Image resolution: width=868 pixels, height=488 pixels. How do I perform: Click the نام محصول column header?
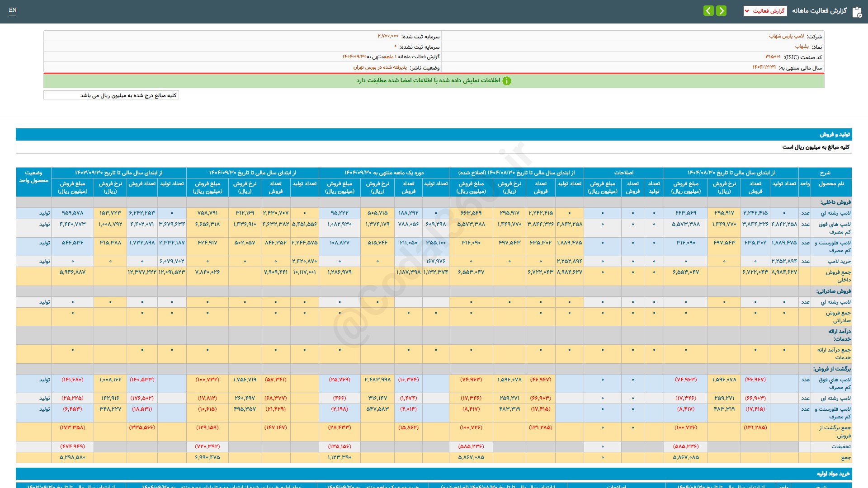point(831,183)
